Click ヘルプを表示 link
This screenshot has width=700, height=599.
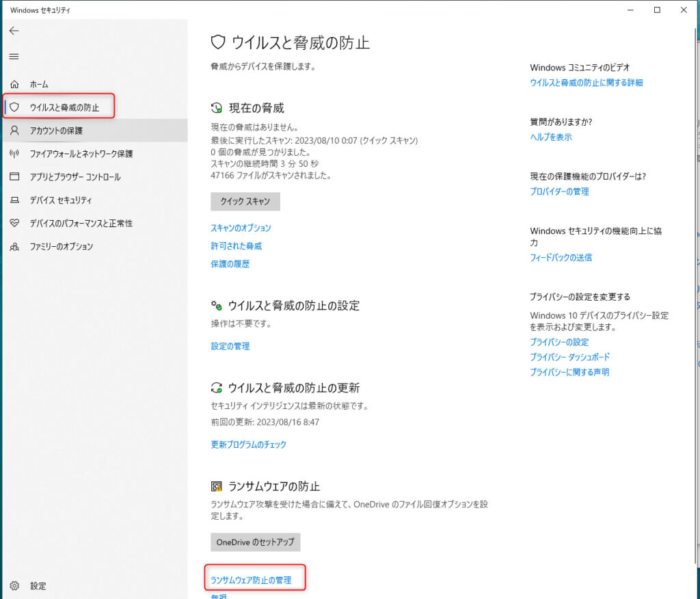(x=551, y=137)
